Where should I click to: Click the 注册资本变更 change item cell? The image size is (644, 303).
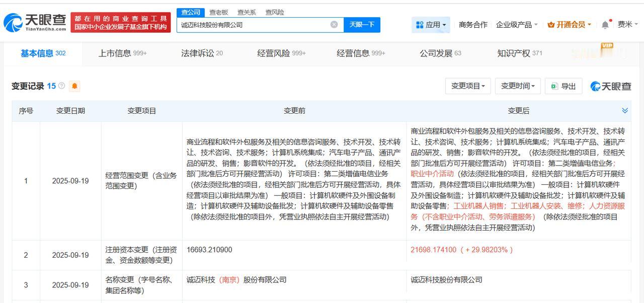click(x=141, y=255)
